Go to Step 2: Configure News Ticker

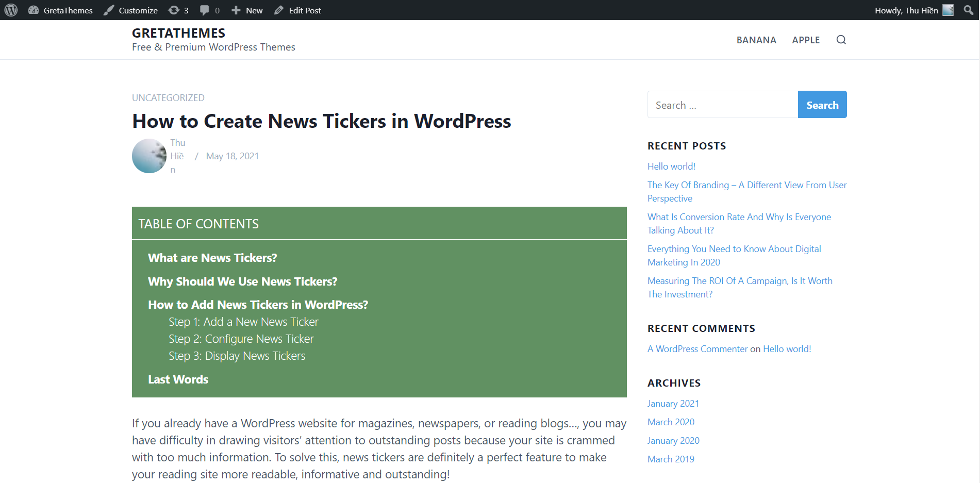coord(241,339)
